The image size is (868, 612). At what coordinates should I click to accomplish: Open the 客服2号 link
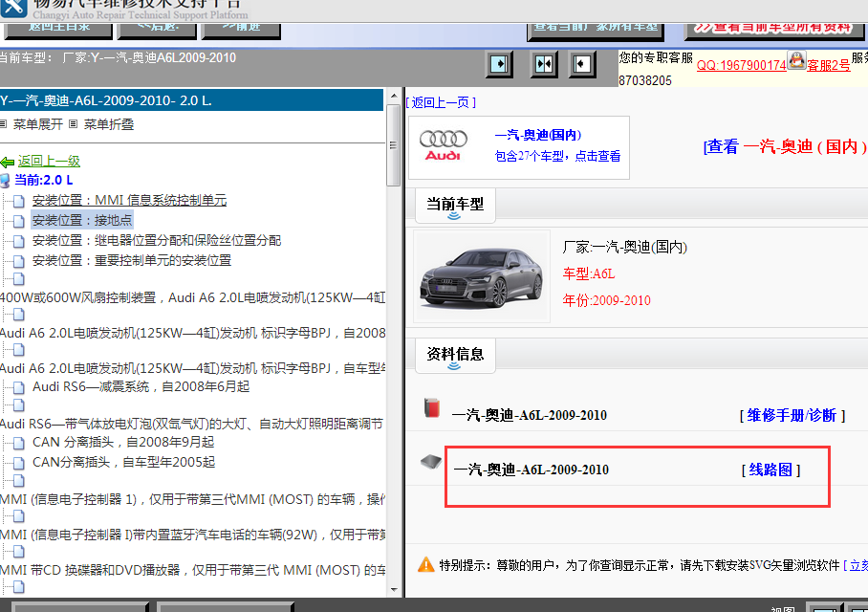click(828, 65)
